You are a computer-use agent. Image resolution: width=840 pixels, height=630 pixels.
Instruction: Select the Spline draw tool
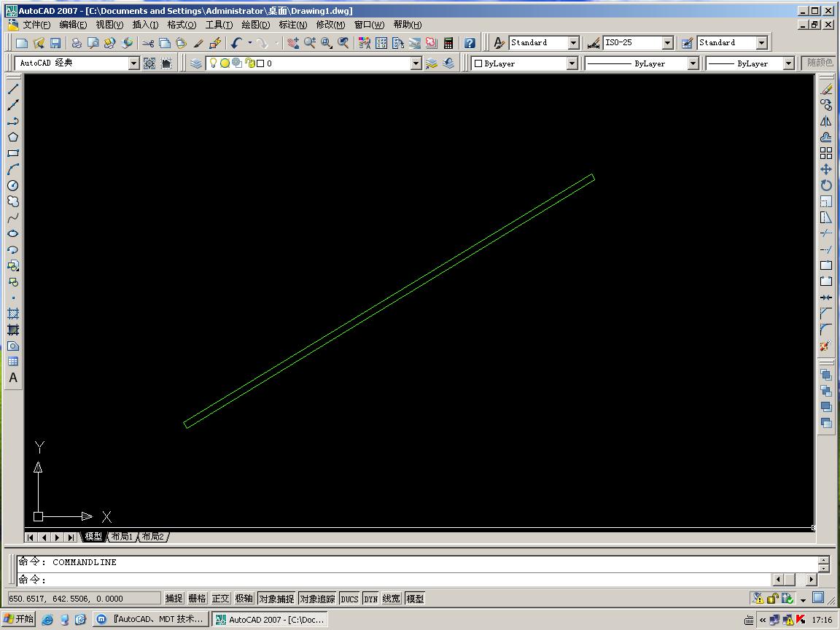click(13, 217)
